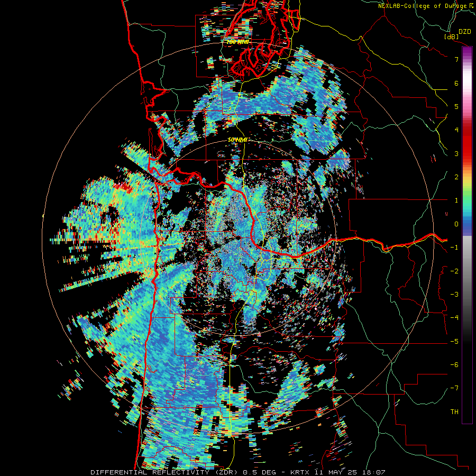The image size is (476, 476).
Task: Select the -4 dB scale label
Action: point(454,318)
